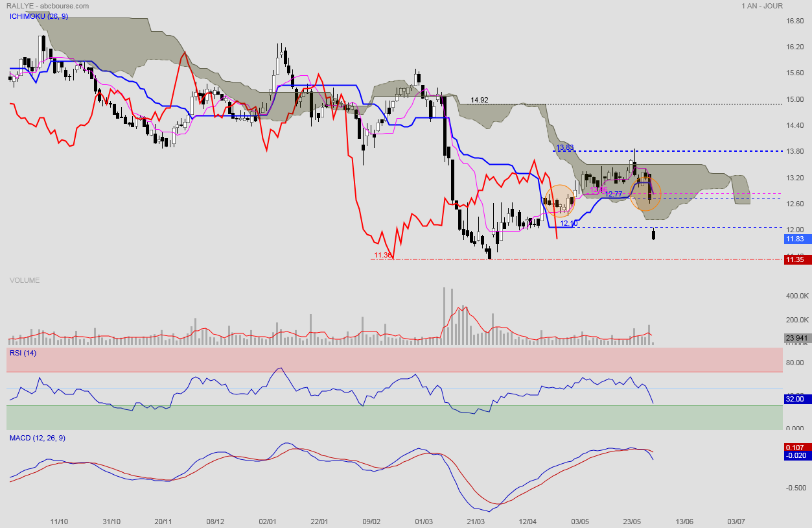Screen dimensions: 812x528
Task: Click the 02/01 date axis label
Action: pyautogui.click(x=268, y=522)
